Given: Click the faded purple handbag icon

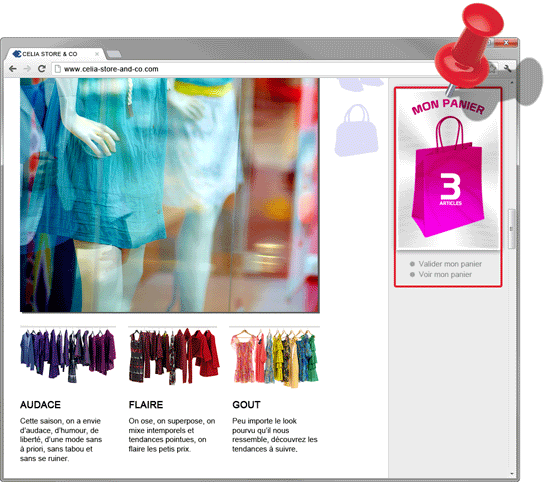Looking at the screenshot, I should pyautogui.click(x=356, y=130).
